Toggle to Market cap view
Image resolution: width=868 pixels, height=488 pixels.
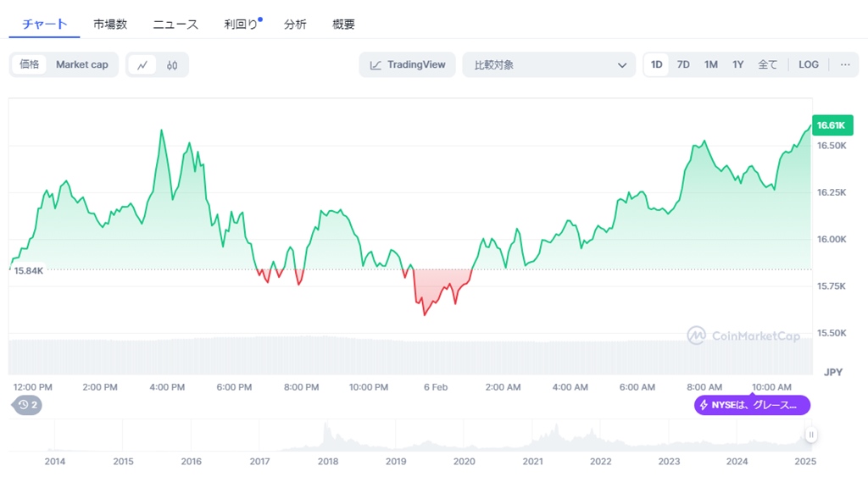pos(81,64)
